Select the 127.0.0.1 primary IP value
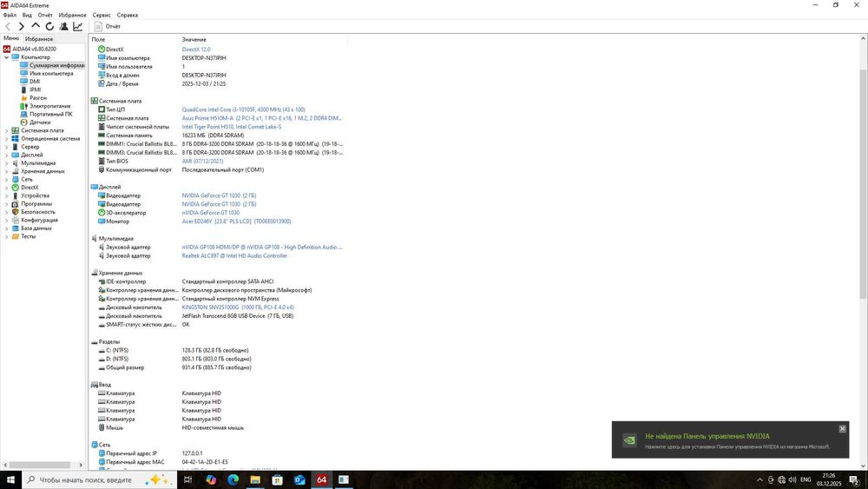868x489 pixels. point(192,453)
